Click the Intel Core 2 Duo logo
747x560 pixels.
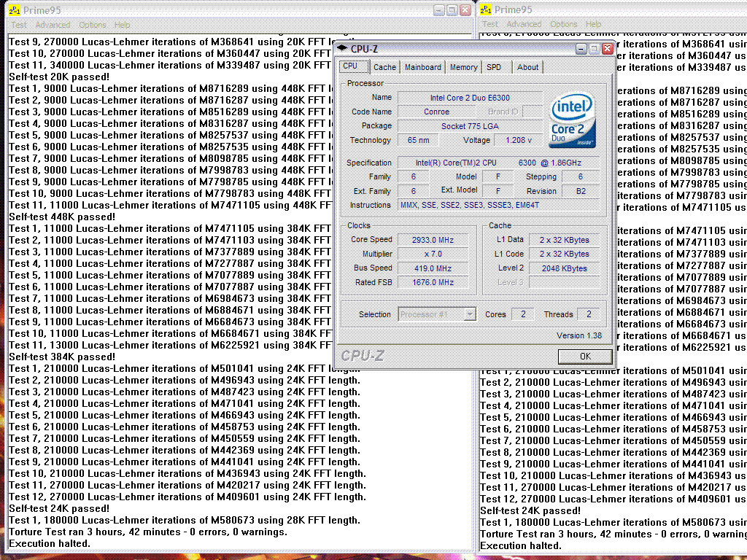click(572, 120)
